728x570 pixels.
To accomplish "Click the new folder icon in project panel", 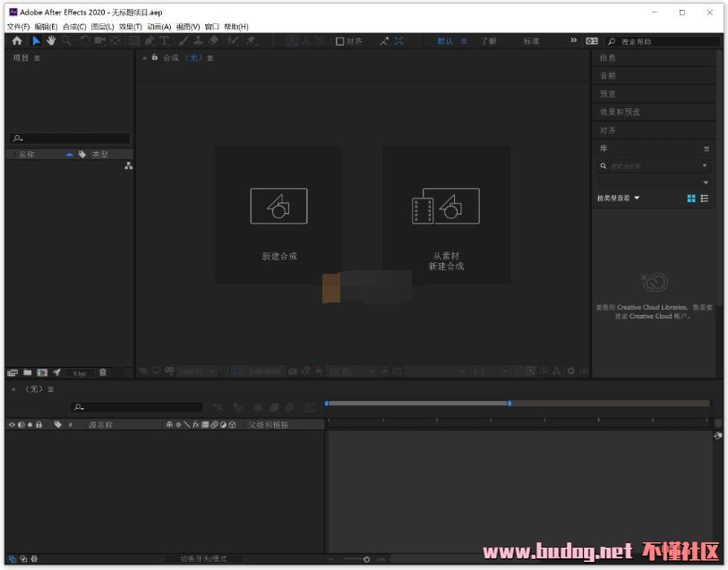I will click(x=28, y=372).
